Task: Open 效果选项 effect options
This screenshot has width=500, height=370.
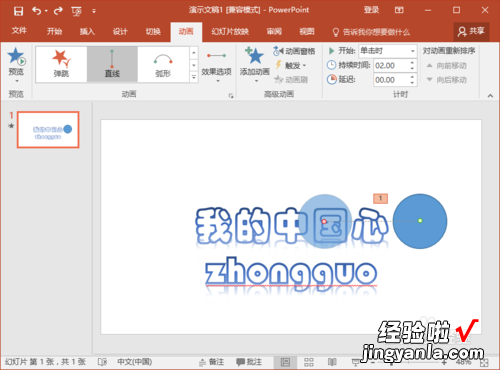Action: [216, 66]
